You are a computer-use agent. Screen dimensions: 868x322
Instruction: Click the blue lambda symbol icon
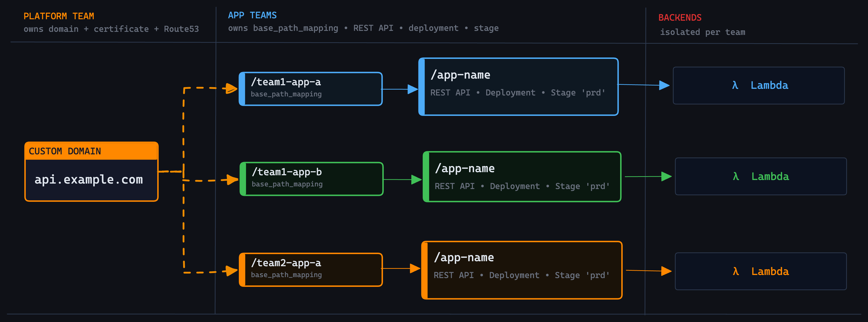[x=735, y=85]
